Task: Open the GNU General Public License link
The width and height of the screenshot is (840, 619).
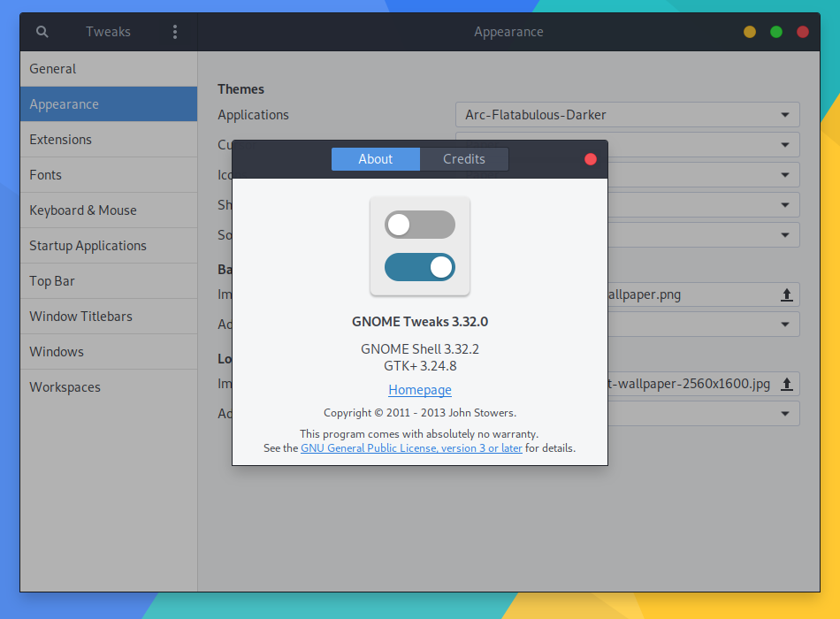Action: click(x=411, y=448)
